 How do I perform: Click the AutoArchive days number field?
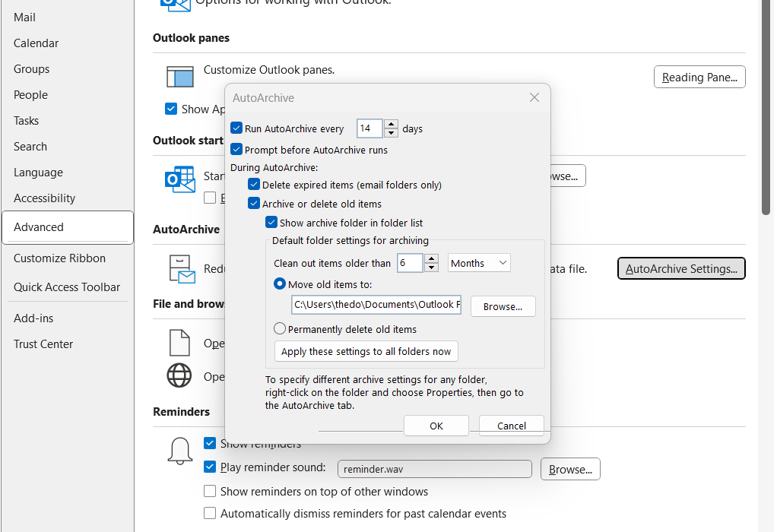click(369, 128)
